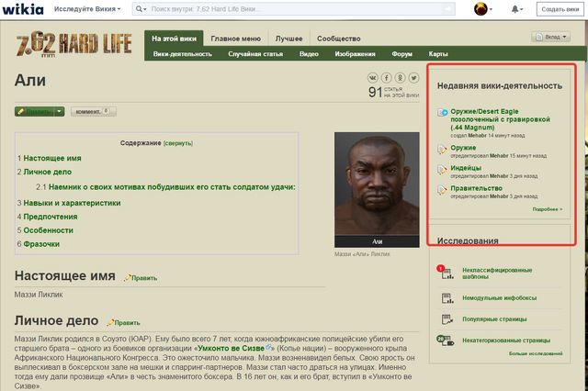Click the edit icon beside Правительство
The height and width of the screenshot is (391, 588).
(x=443, y=190)
